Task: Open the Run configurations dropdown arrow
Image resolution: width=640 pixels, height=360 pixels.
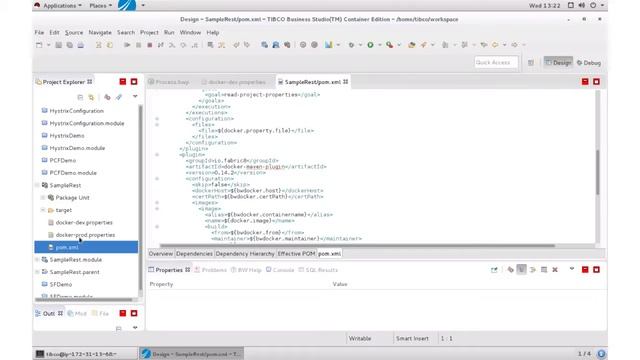Action: tap(379, 45)
